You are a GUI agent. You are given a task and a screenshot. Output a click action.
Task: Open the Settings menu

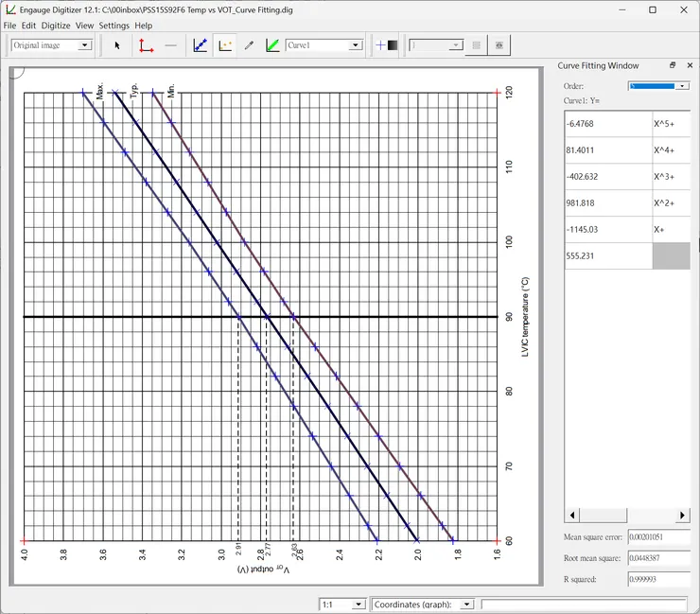tap(114, 26)
